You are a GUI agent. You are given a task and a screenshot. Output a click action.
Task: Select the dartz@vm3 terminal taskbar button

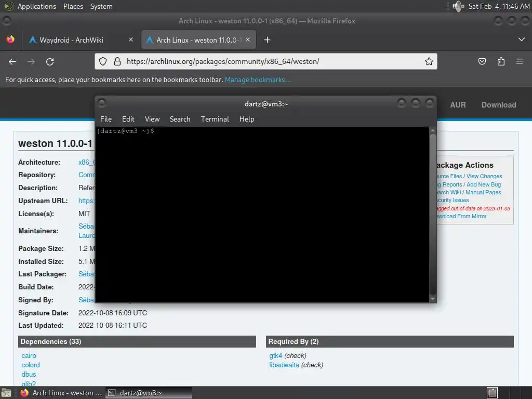149,393
